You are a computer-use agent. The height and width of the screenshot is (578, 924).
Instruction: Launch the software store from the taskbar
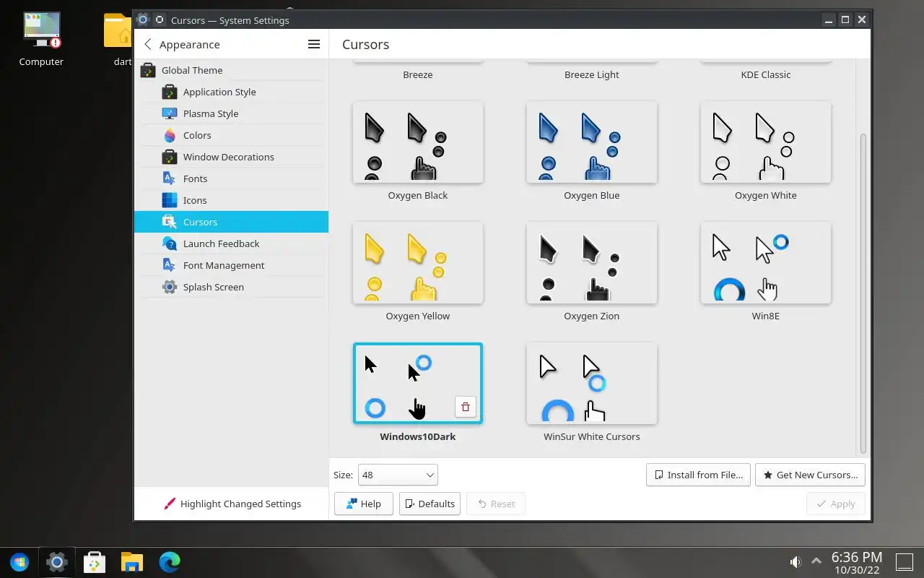point(94,562)
